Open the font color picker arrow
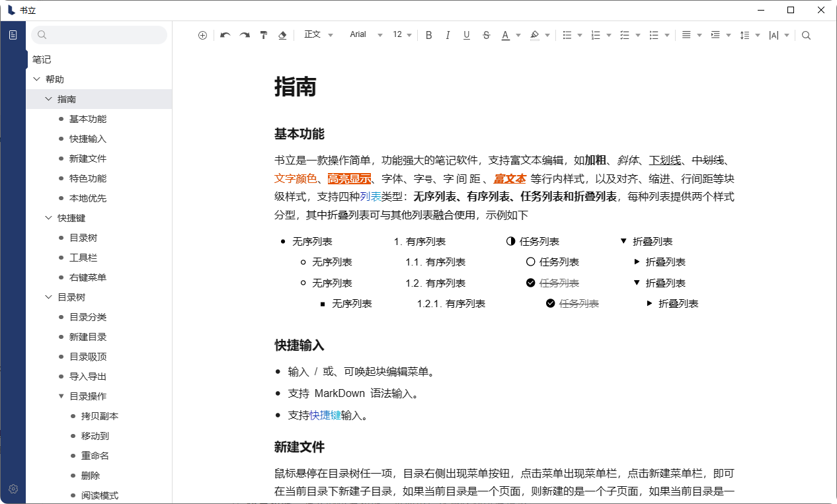Viewport: 837px width, 504px height. coord(518,34)
